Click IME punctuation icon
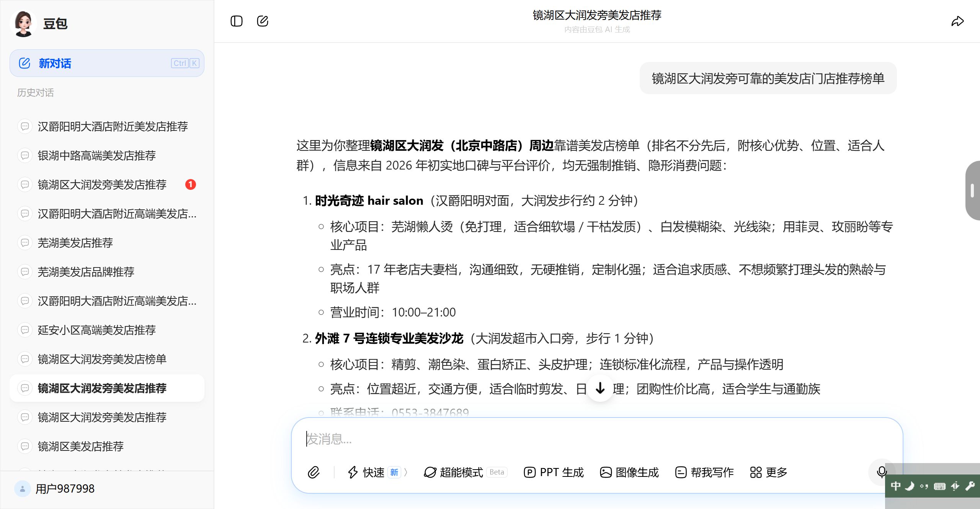980x509 pixels. (924, 486)
